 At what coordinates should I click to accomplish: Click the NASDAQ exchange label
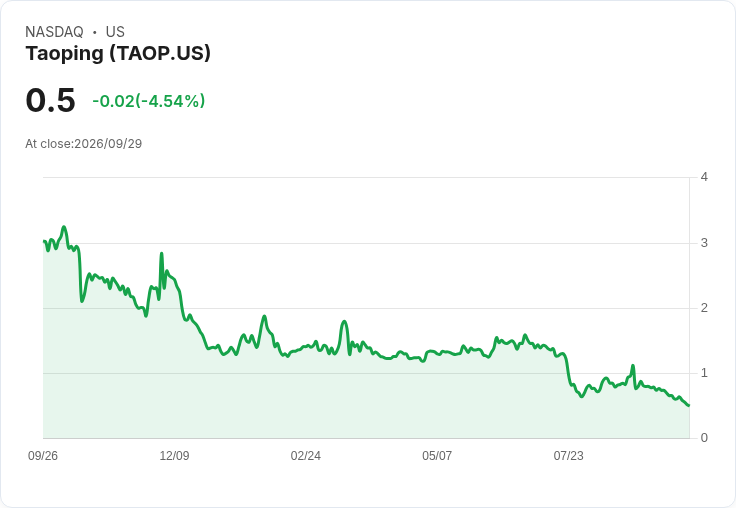[x=54, y=32]
